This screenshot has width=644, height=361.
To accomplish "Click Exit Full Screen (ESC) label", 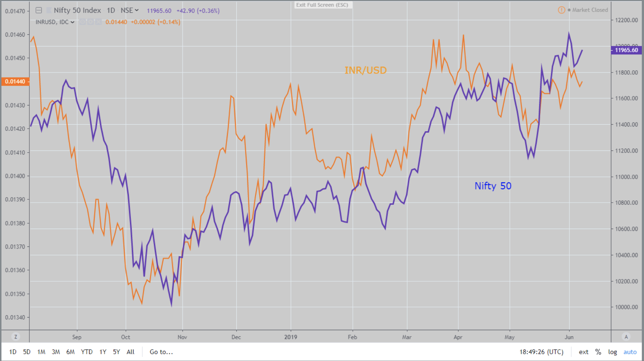I will pyautogui.click(x=322, y=5).
